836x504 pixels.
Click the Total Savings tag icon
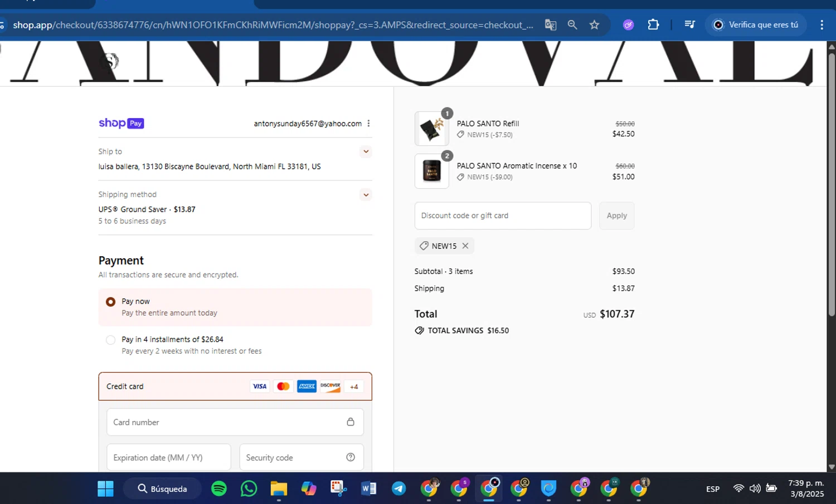coord(419,330)
